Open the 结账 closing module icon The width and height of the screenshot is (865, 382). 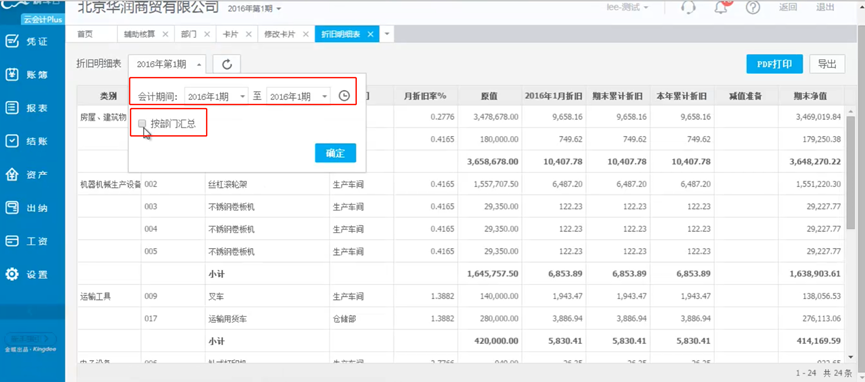pyautogui.click(x=12, y=141)
